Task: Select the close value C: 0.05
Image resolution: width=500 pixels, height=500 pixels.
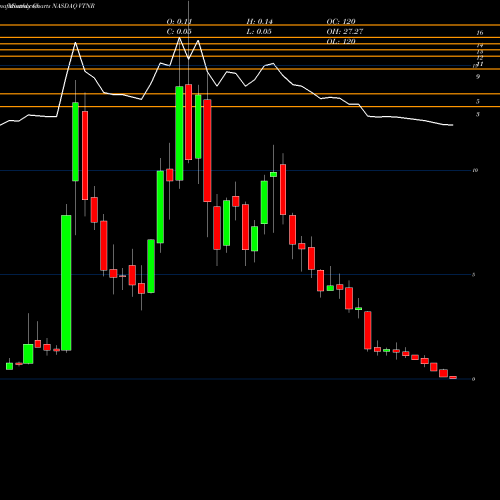Action: [179, 31]
